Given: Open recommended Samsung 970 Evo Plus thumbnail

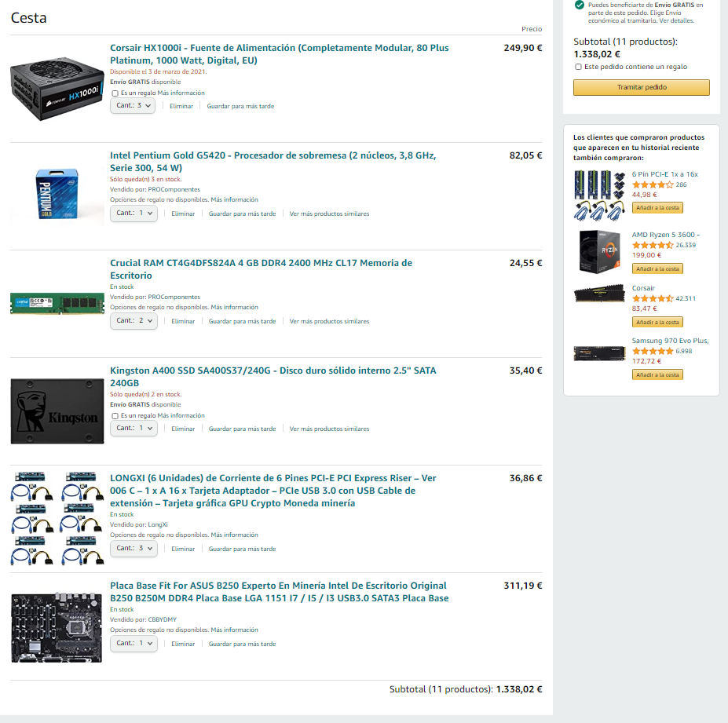Looking at the screenshot, I should pos(599,353).
